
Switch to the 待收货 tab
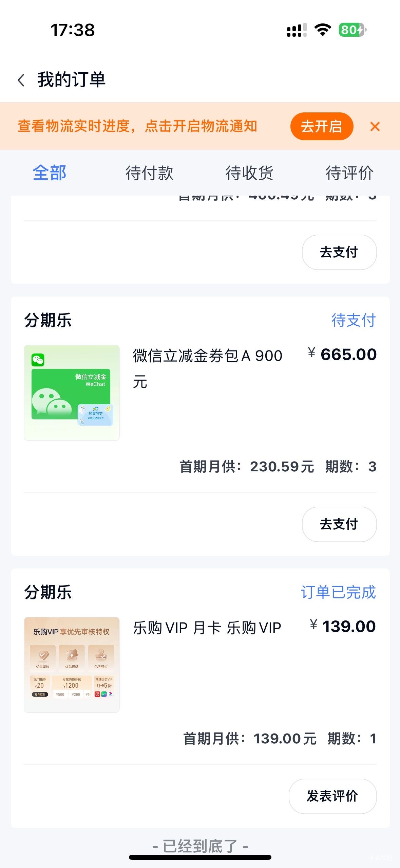[x=249, y=173]
